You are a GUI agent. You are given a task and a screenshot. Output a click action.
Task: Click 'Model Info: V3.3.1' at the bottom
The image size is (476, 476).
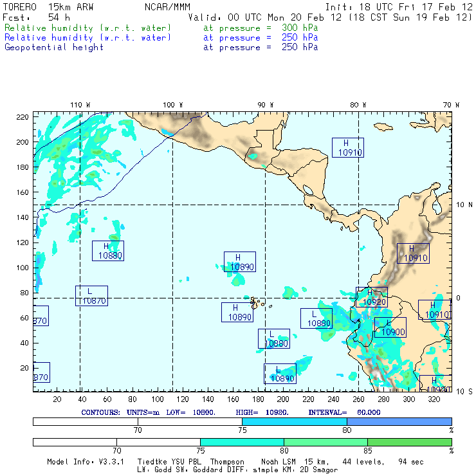86,462
